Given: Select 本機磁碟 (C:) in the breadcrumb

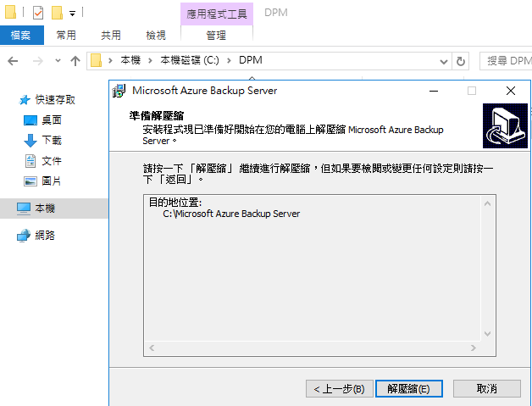Looking at the screenshot, I should pyautogui.click(x=189, y=60).
